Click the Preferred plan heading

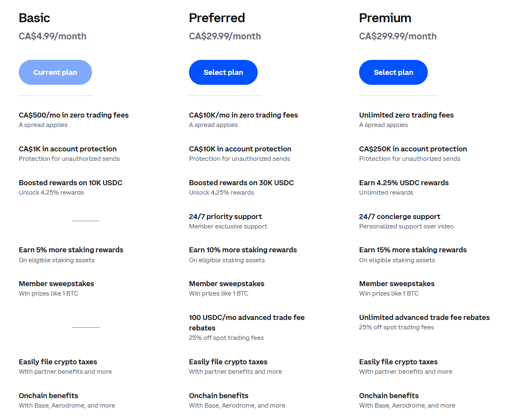217,18
